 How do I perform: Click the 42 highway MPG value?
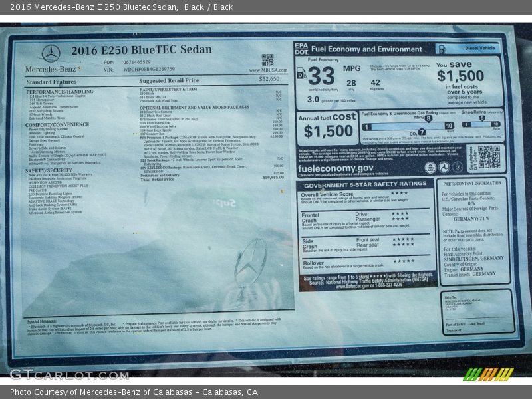tap(375, 82)
